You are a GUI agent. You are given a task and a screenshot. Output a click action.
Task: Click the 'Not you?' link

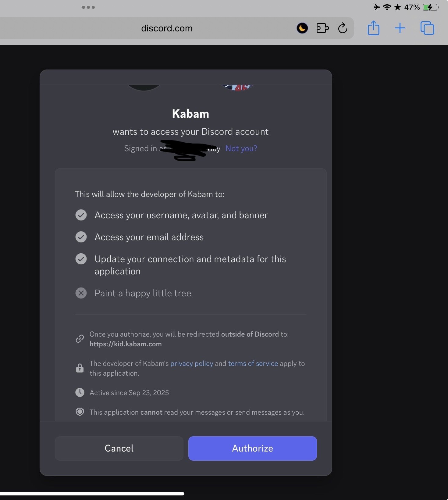[241, 148]
